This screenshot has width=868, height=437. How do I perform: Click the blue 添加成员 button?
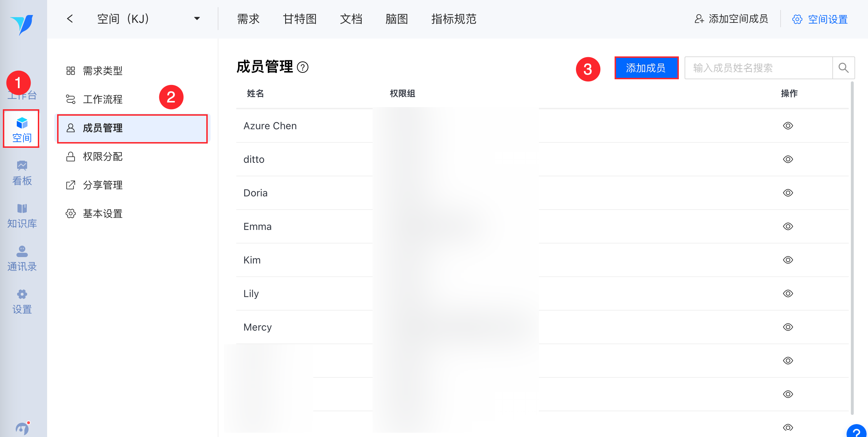(646, 68)
